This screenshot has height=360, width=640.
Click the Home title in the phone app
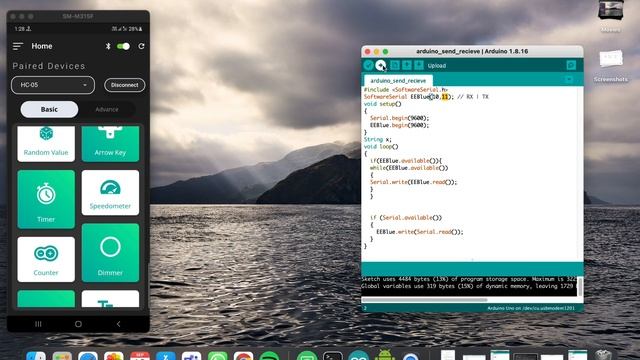(42, 46)
